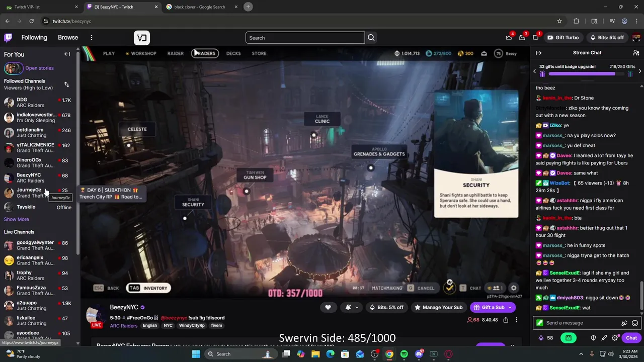Reload the page
Screen dimensions: 644x362
point(31,21)
